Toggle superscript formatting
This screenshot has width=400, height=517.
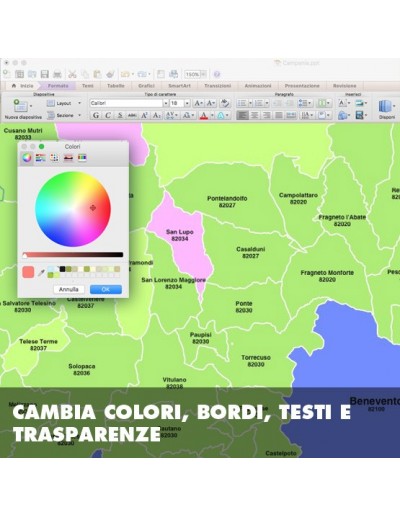[144, 115]
